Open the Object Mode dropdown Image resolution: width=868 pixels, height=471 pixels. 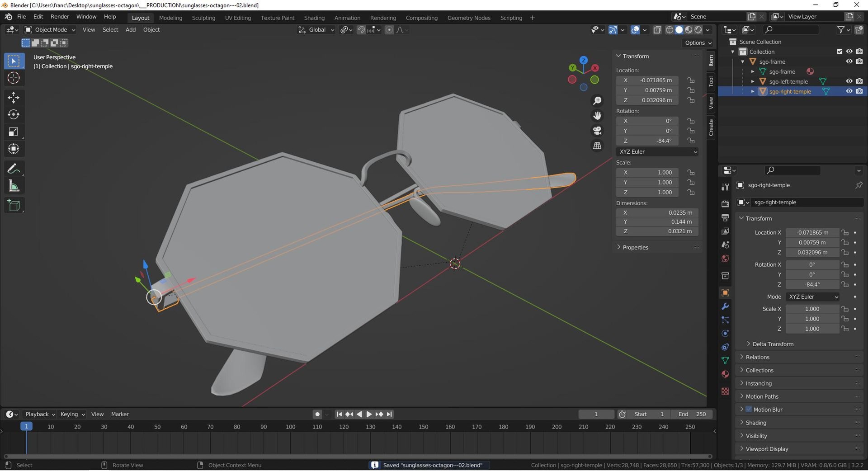(x=50, y=30)
